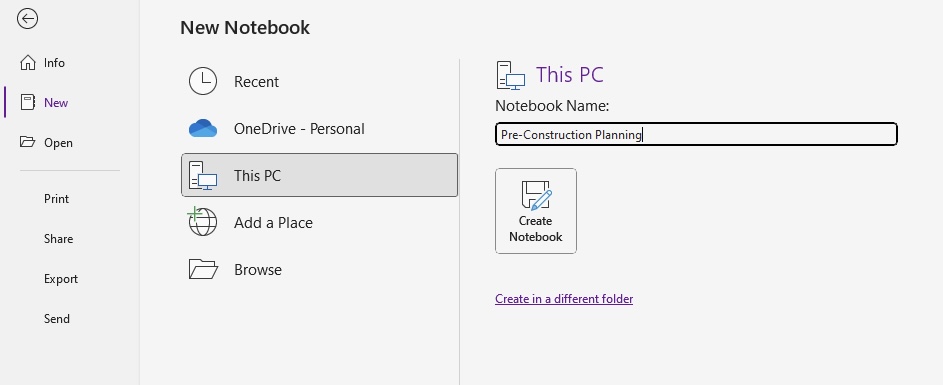Click the Info home icon
The image size is (943, 385).
tap(28, 63)
